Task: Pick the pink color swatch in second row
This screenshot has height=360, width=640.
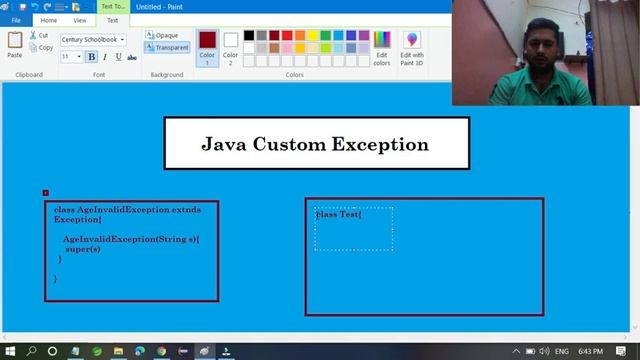Action: pyautogui.click(x=287, y=48)
